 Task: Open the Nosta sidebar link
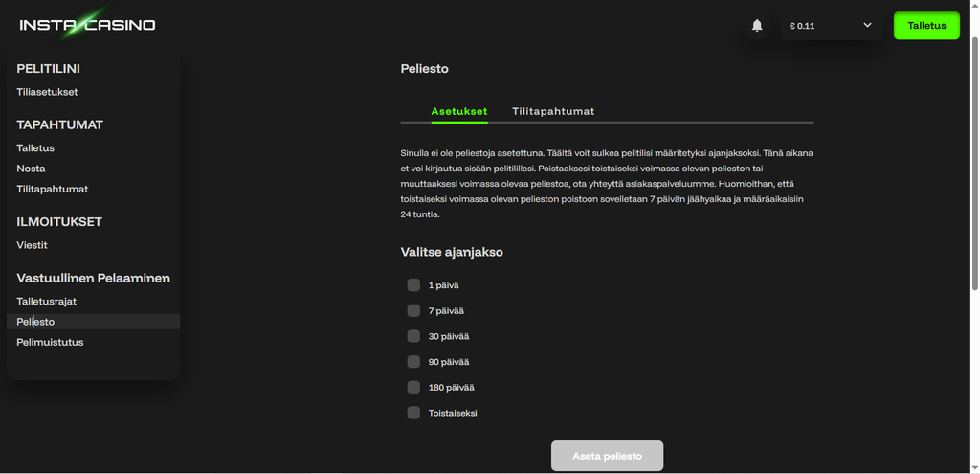point(32,169)
